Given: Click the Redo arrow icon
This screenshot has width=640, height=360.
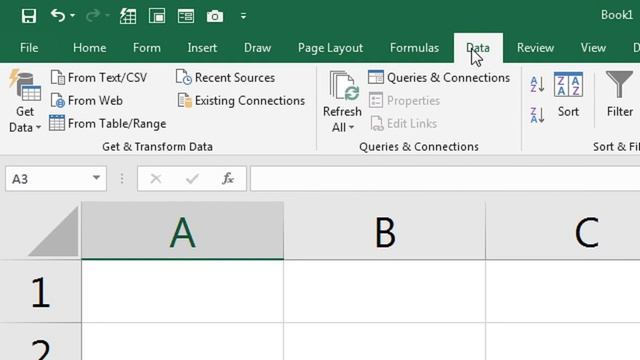Looking at the screenshot, I should (x=93, y=16).
